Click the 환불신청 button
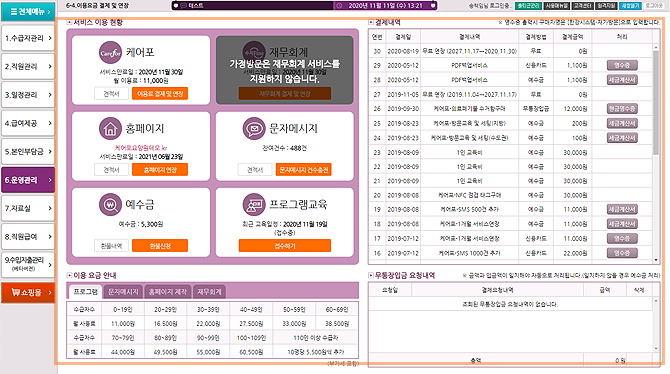Image resolution: width=670 pixels, height=374 pixels. (160, 246)
